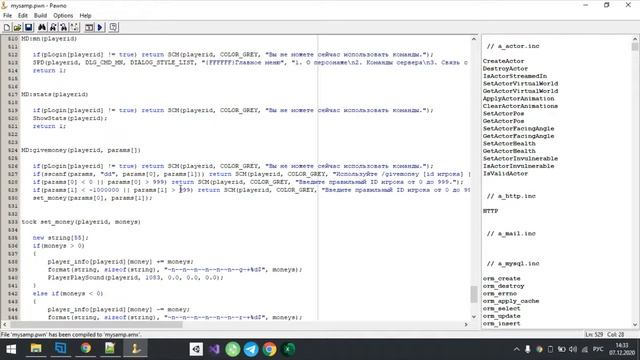The height and width of the screenshot is (360, 640).
Task: Open Find with the binoculars icon
Action: click(42, 27)
